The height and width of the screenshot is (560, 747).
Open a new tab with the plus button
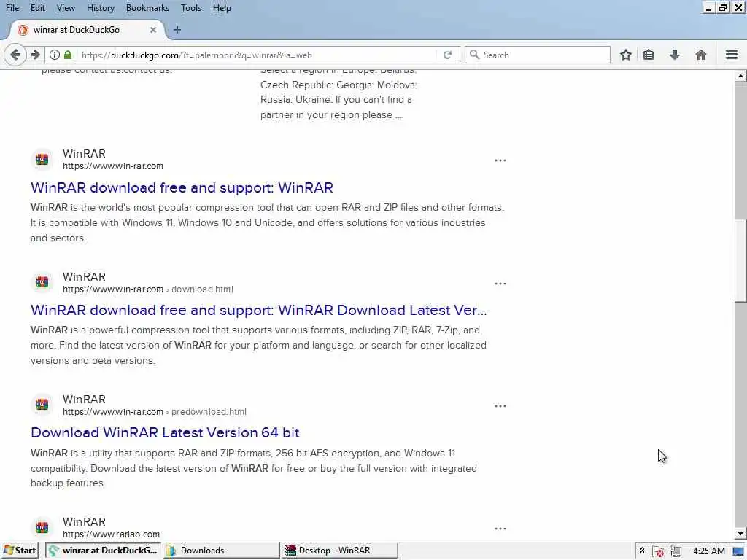[177, 29]
